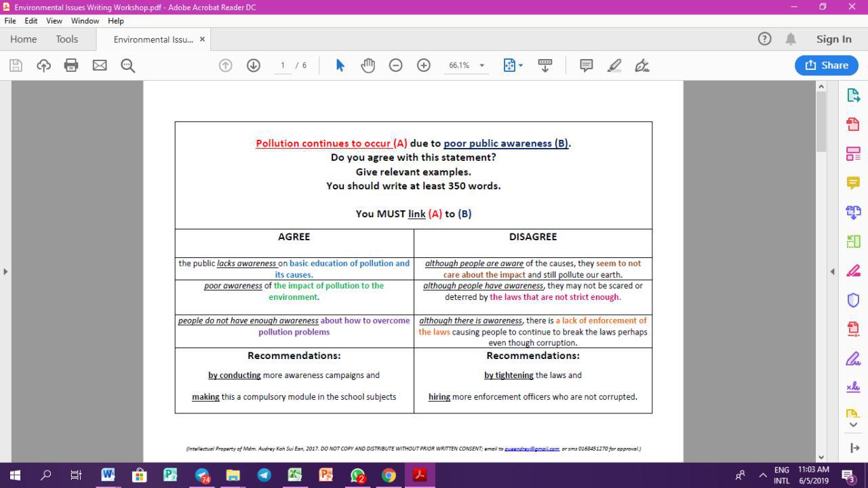Open the notifications bell
The height and width of the screenshot is (488, 868).
(x=791, y=39)
